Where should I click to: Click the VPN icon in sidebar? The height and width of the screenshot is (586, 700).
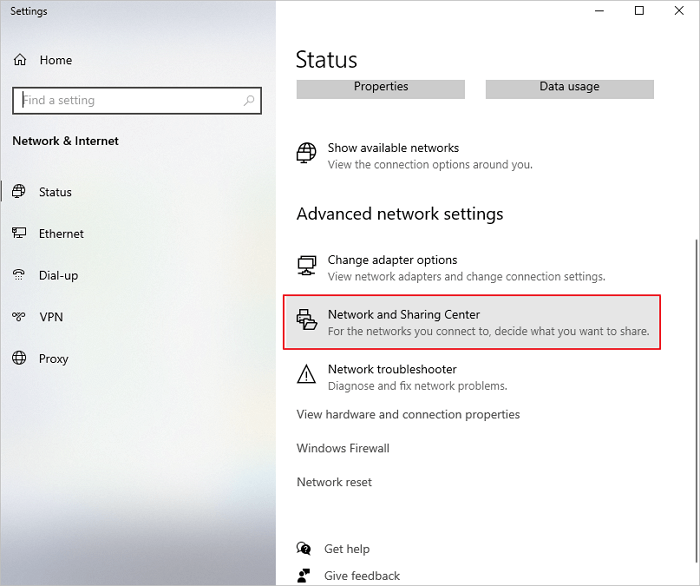click(x=19, y=317)
